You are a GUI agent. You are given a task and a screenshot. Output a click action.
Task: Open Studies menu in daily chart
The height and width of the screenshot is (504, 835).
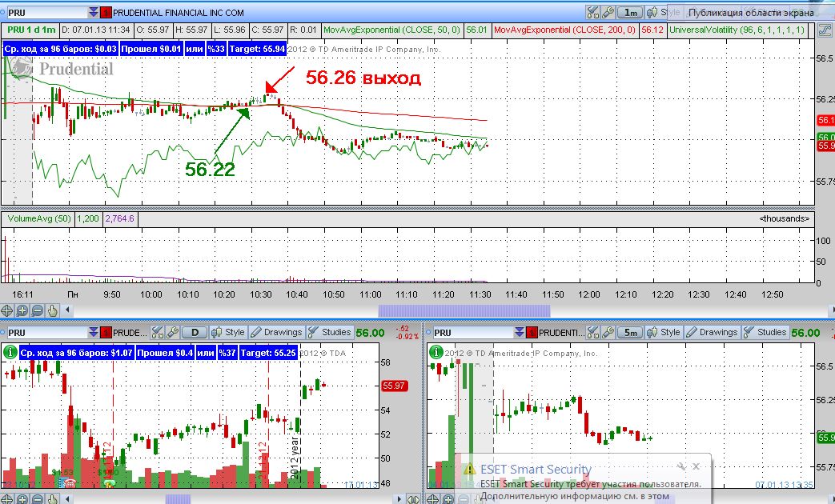click(x=330, y=333)
